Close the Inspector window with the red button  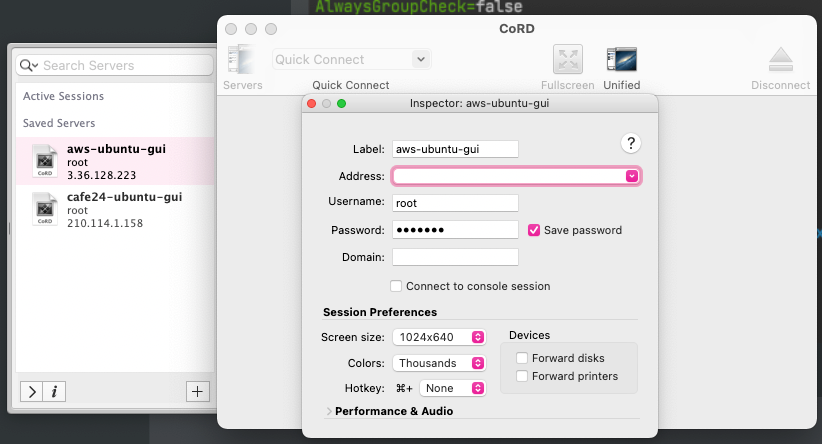tap(311, 103)
